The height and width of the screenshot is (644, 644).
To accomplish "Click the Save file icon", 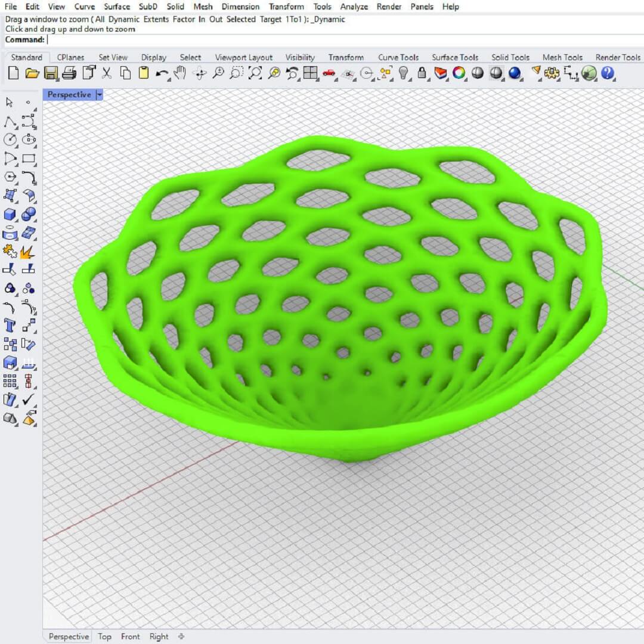I will pyautogui.click(x=51, y=73).
